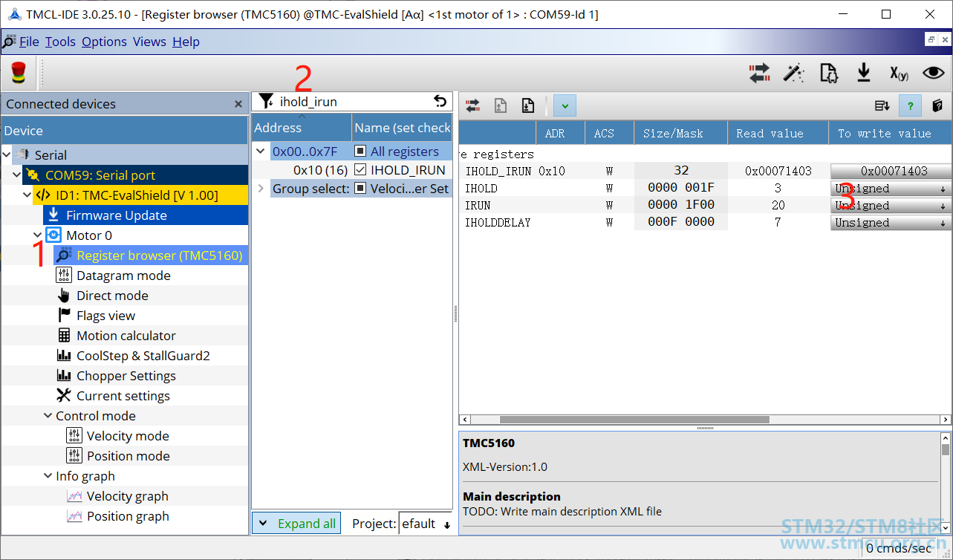Click the red emergency stop button icon

pyautogui.click(x=18, y=73)
